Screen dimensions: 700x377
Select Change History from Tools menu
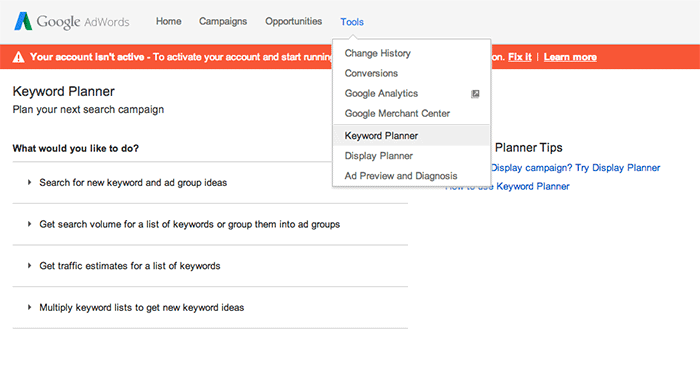(412, 53)
